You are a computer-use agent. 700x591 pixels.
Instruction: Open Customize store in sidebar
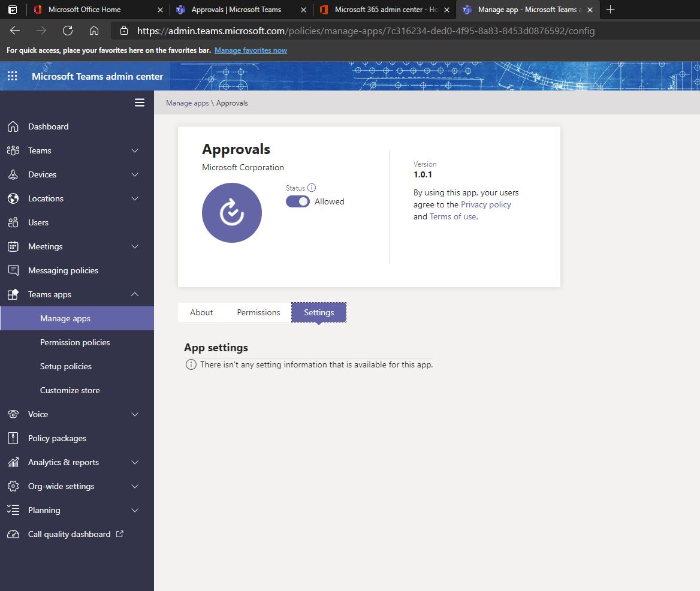[x=70, y=390]
